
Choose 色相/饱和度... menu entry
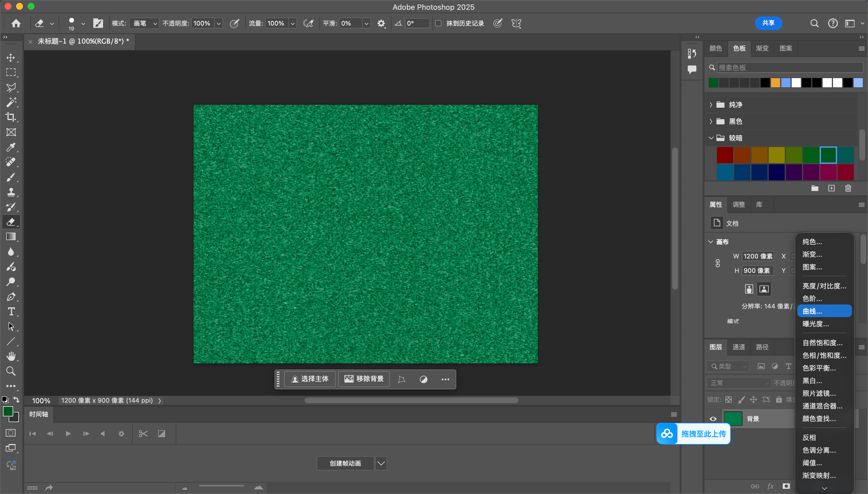[x=824, y=355]
